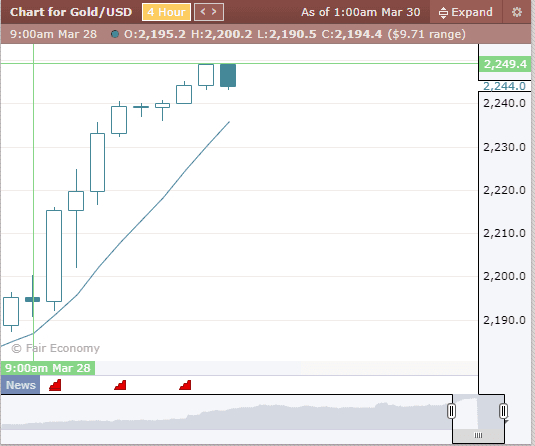This screenshot has height=446, width=535.
Task: Select the News row label
Action: click(20, 385)
